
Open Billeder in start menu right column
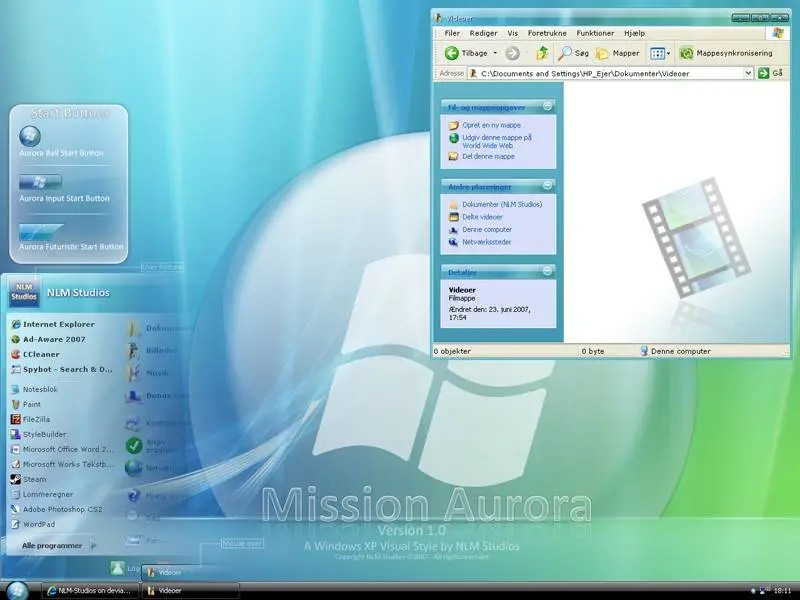pyautogui.click(x=152, y=351)
